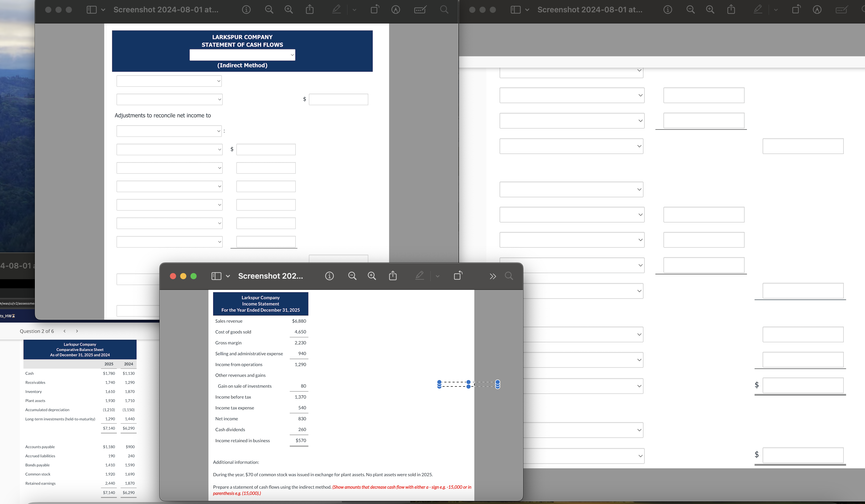Zoom out on the income statement window

click(352, 276)
